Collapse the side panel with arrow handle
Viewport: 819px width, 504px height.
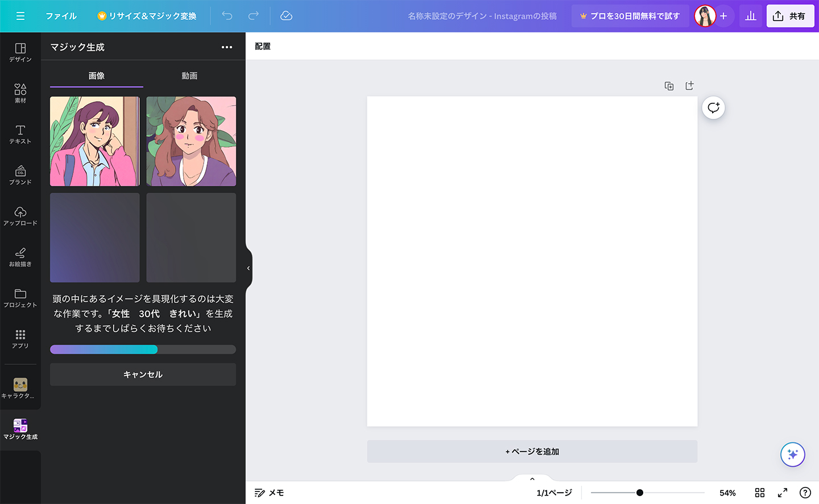tap(249, 268)
